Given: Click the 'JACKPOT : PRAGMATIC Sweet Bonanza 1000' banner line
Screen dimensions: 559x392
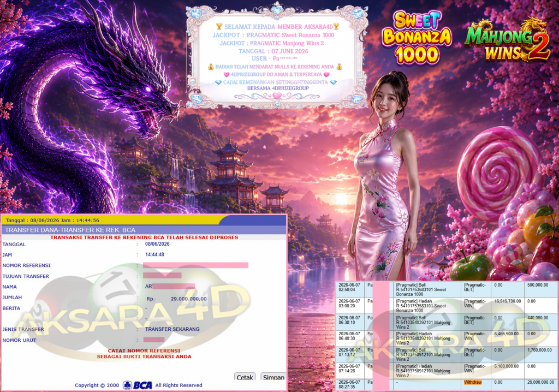Looking at the screenshot, I should 273,35.
